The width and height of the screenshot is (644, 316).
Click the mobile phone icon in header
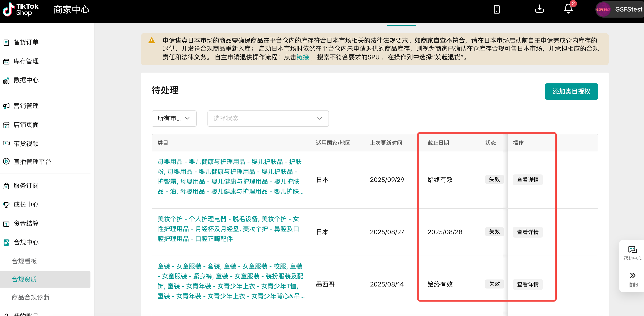[x=496, y=9]
